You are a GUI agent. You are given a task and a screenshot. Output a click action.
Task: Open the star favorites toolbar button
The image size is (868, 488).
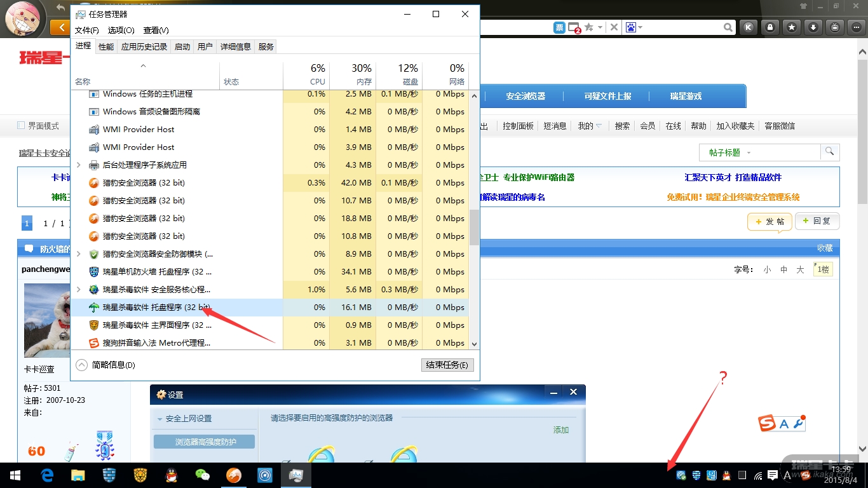(x=792, y=27)
